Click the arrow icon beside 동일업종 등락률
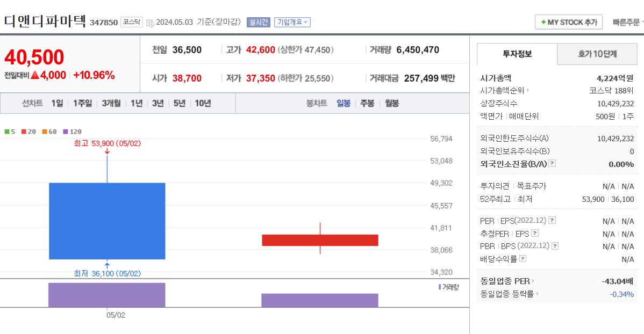This screenshot has width=644, height=334. point(537,294)
